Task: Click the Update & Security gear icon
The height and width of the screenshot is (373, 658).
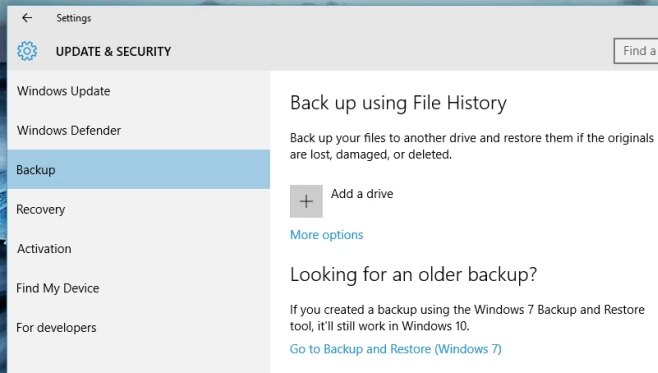Action: pyautogui.click(x=27, y=51)
